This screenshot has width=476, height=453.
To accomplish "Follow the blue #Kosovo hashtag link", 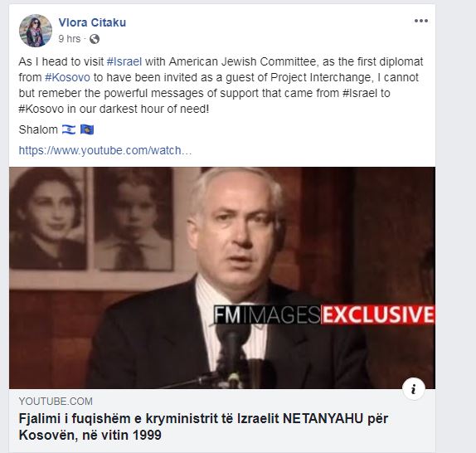I will point(67,77).
